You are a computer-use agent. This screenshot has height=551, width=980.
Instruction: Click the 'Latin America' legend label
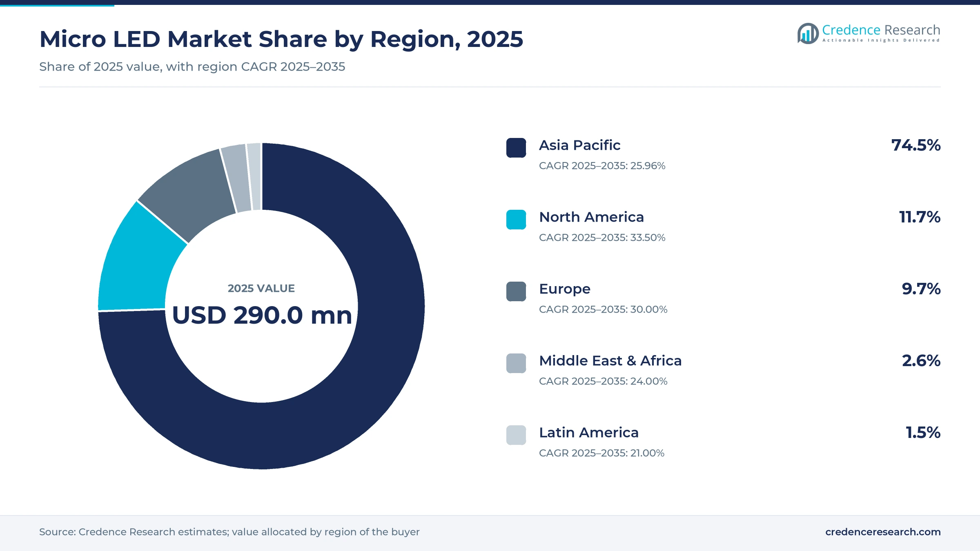click(x=589, y=433)
